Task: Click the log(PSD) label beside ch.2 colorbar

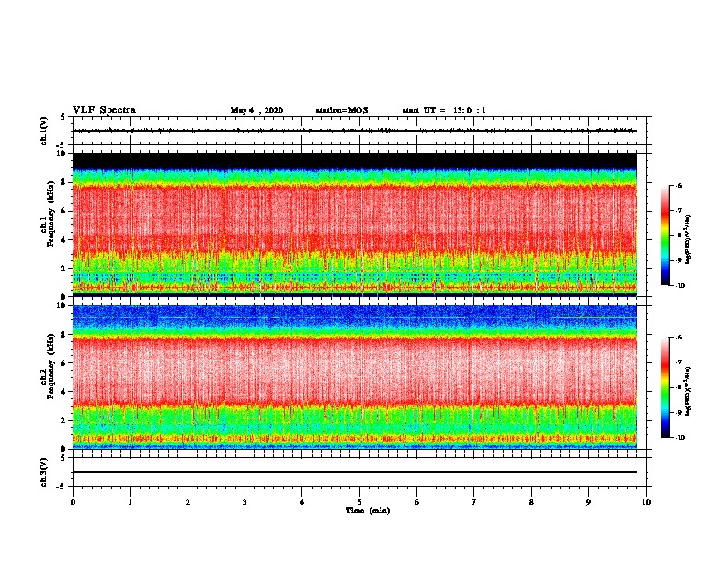Action: pos(688,391)
